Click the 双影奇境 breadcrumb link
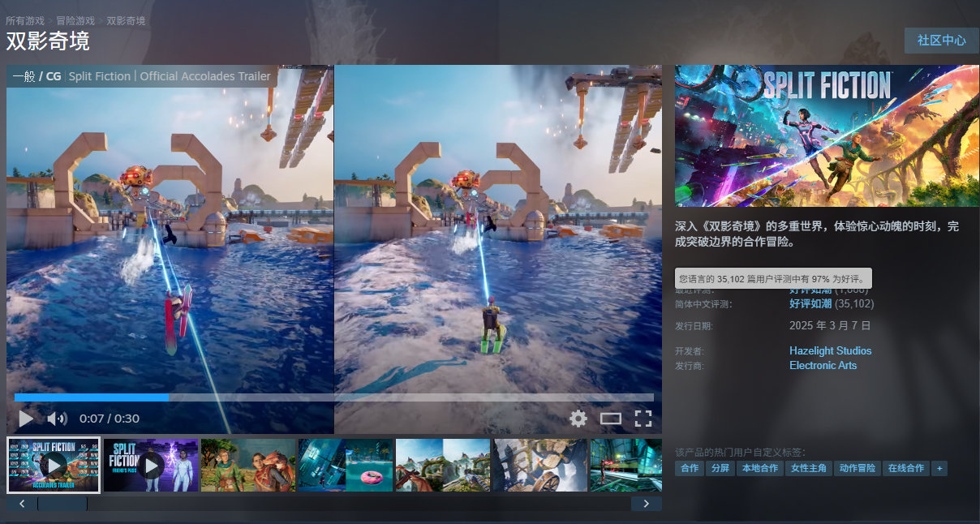980x524 pixels. 126,20
